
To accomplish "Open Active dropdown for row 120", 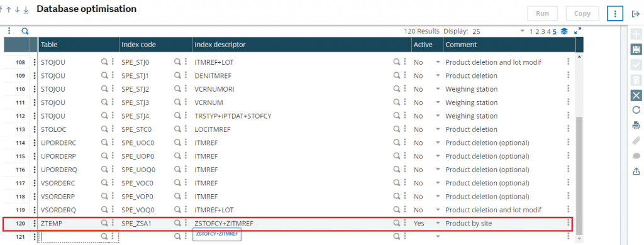I will click(438, 223).
